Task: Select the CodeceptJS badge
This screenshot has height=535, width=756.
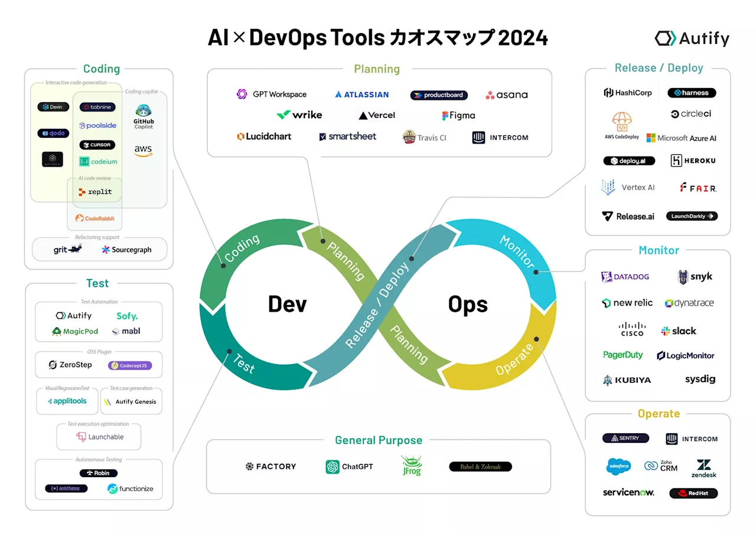Action: [x=130, y=365]
